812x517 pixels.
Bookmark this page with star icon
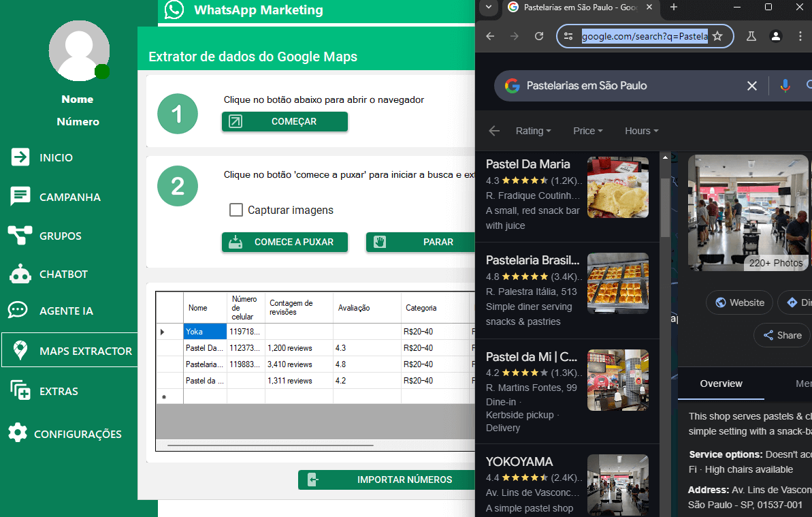click(x=717, y=36)
